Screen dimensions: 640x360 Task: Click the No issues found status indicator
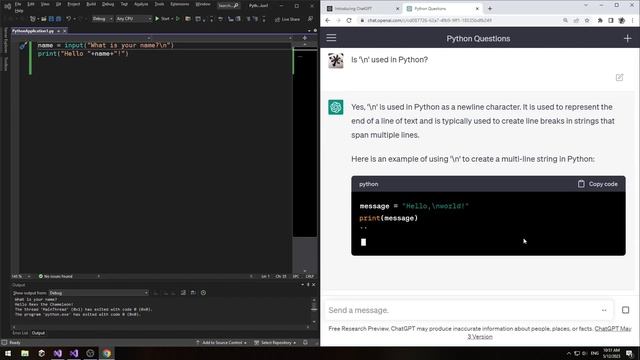55,276
